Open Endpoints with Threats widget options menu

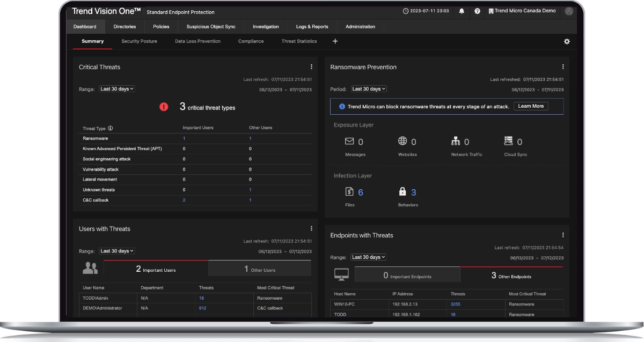tap(562, 235)
